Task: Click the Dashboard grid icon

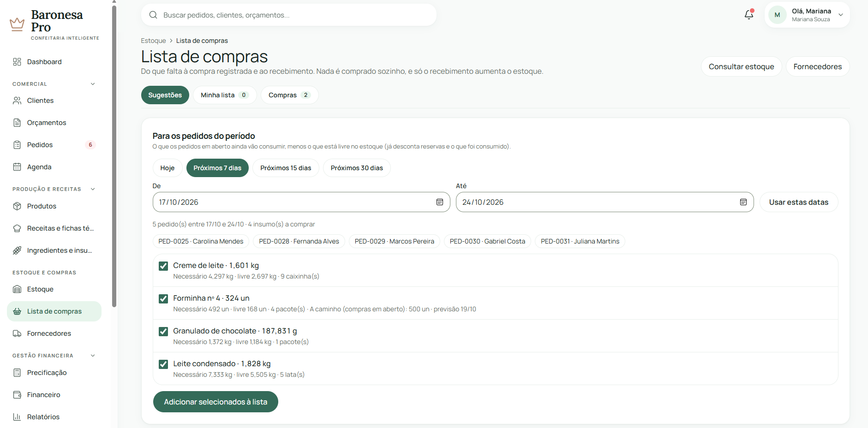Action: point(17,62)
